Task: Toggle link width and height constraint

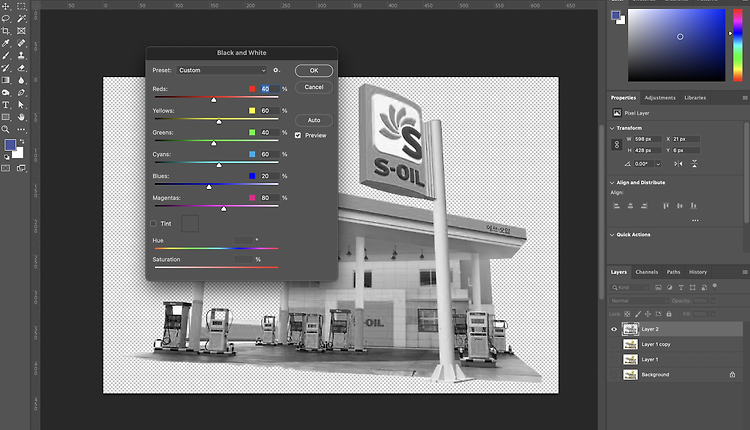Action: tap(617, 144)
